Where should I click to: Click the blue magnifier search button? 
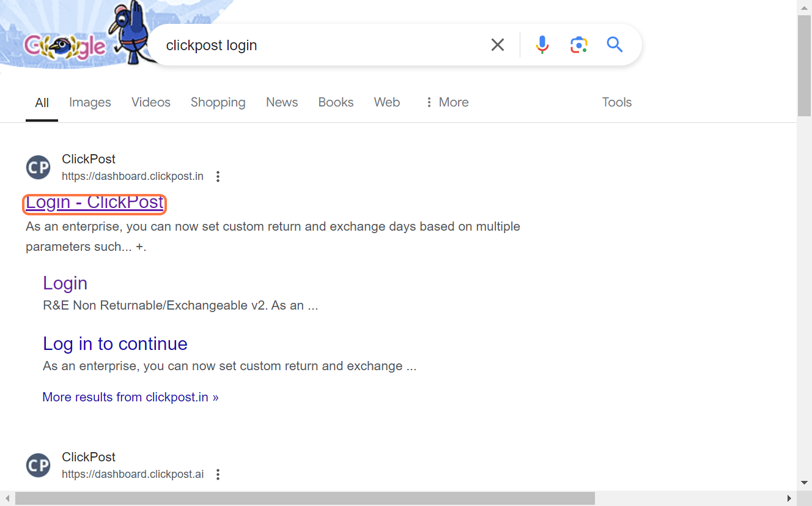click(x=615, y=45)
